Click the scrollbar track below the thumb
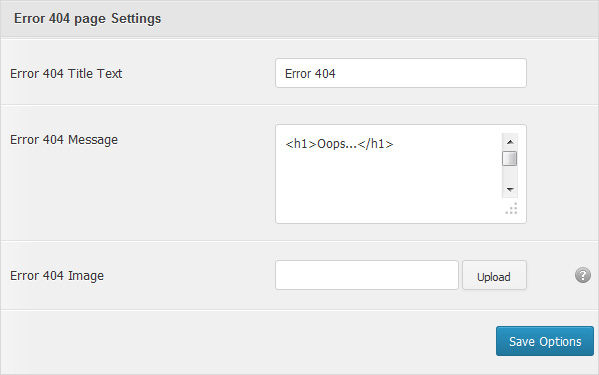This screenshot has height=375, width=599. (510, 174)
